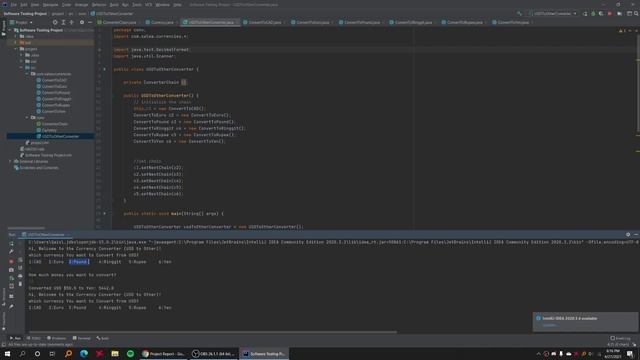The image size is (640, 360).
Task: Toggle scroll to end icon in console
Action: (20, 268)
